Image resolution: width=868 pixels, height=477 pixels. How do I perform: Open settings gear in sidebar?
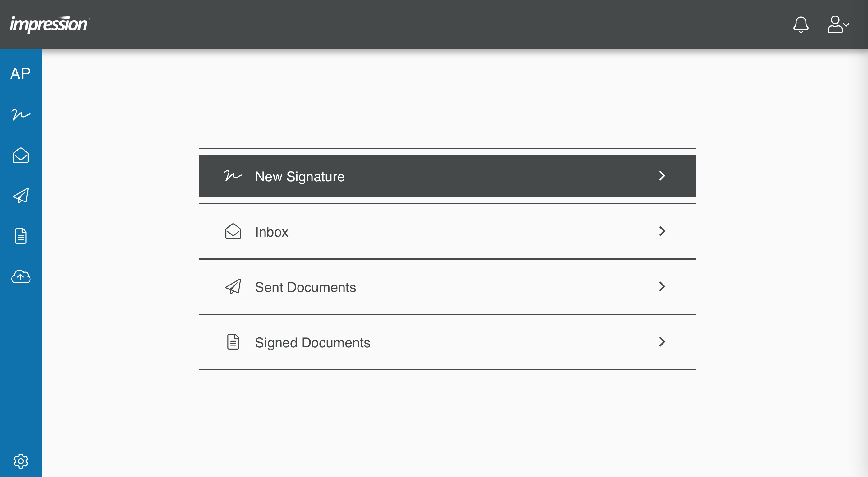(21, 461)
